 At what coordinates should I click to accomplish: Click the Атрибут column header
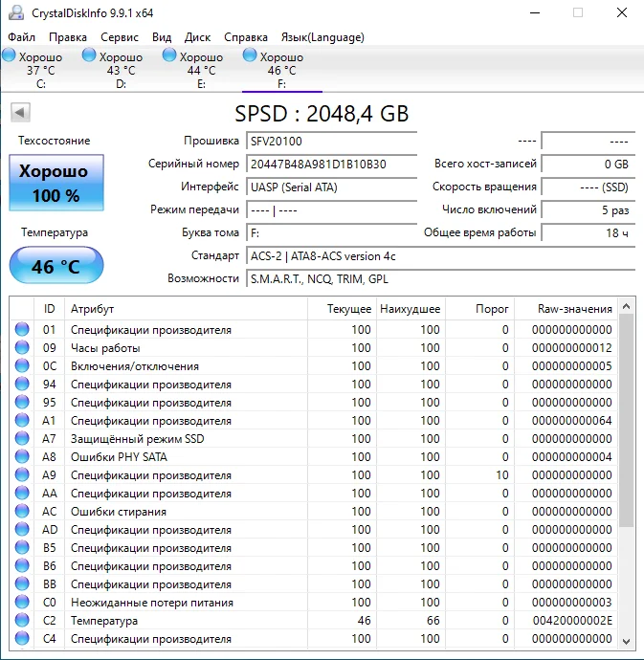187,309
